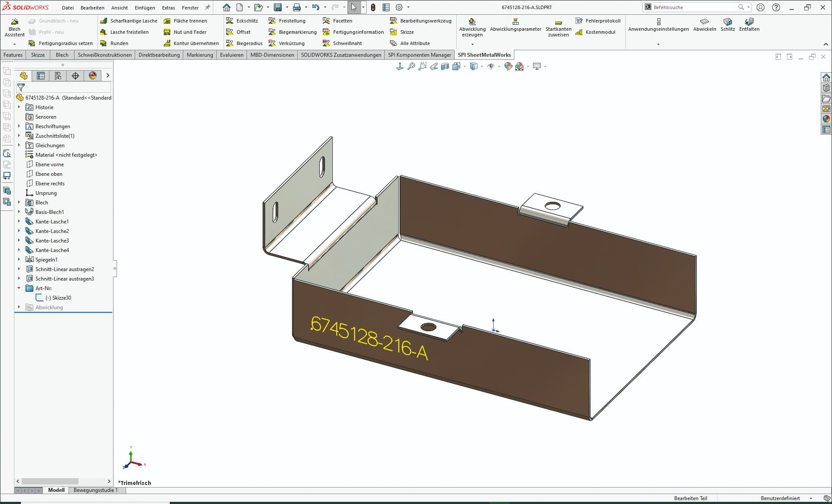Open the ConfigurationManager tab icon
Image resolution: width=832 pixels, height=504 pixels.
click(58, 76)
